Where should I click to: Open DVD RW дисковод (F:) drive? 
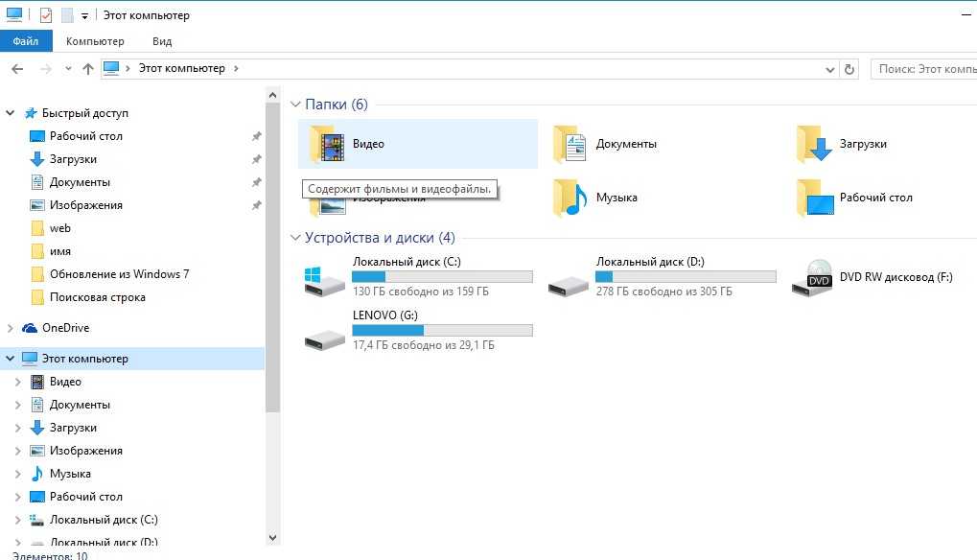(812, 277)
